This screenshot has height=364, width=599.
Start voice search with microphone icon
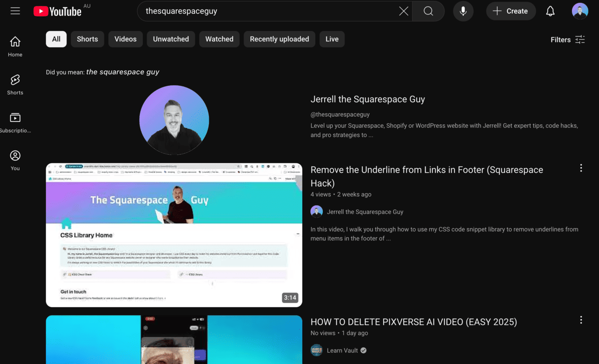coord(463,11)
